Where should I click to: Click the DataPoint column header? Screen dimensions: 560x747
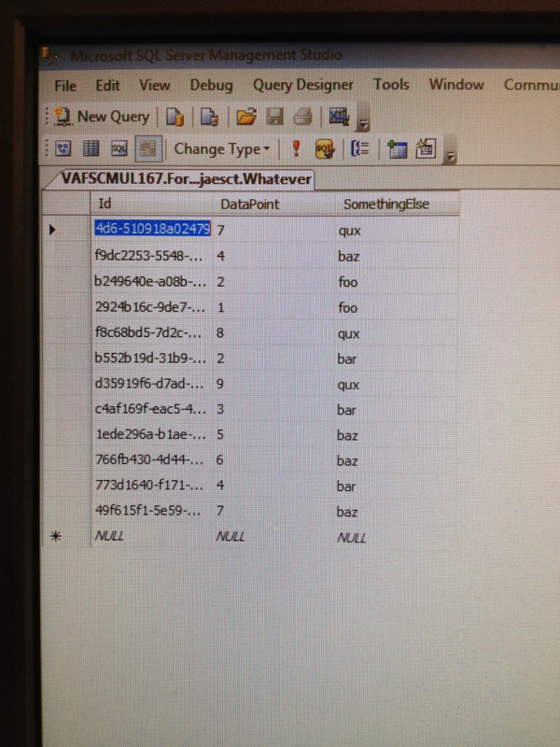coord(273,204)
